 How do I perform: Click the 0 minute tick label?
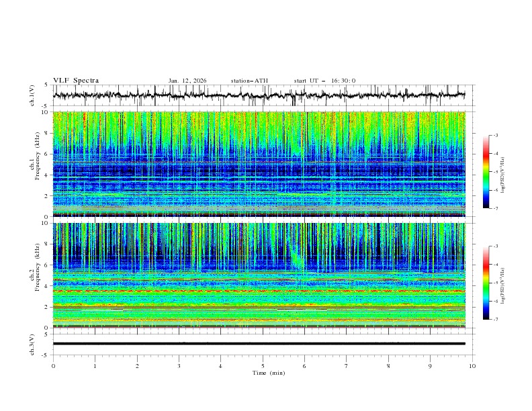(x=54, y=366)
